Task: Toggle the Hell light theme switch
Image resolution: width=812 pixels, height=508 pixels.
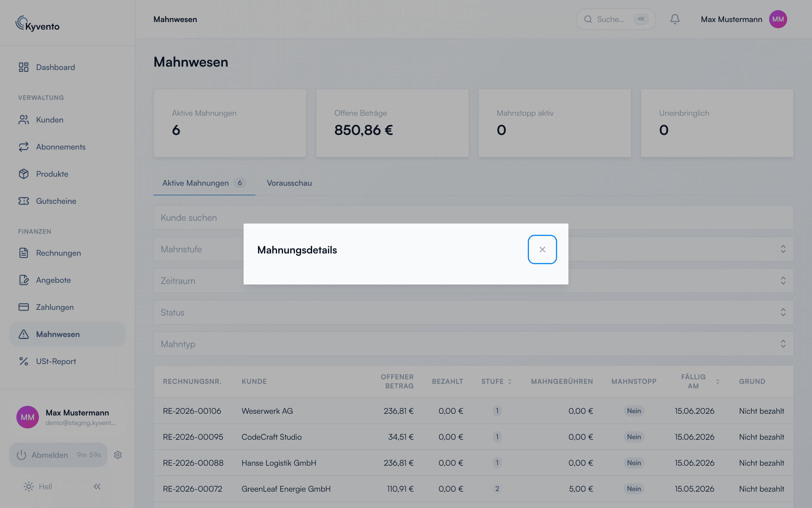Action: (x=37, y=487)
